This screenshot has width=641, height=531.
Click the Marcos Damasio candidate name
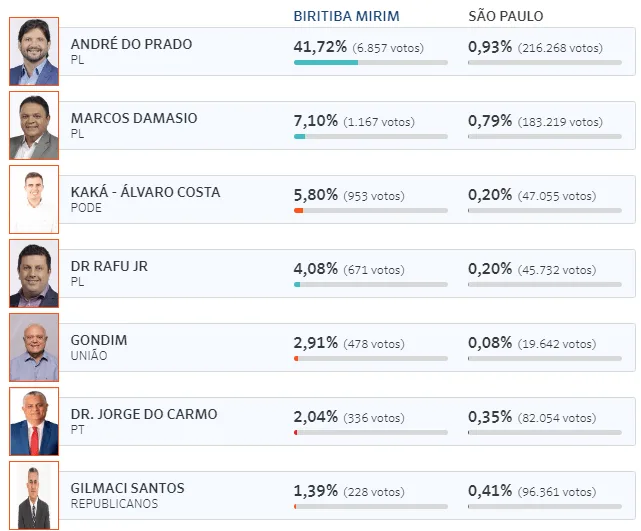(x=134, y=118)
